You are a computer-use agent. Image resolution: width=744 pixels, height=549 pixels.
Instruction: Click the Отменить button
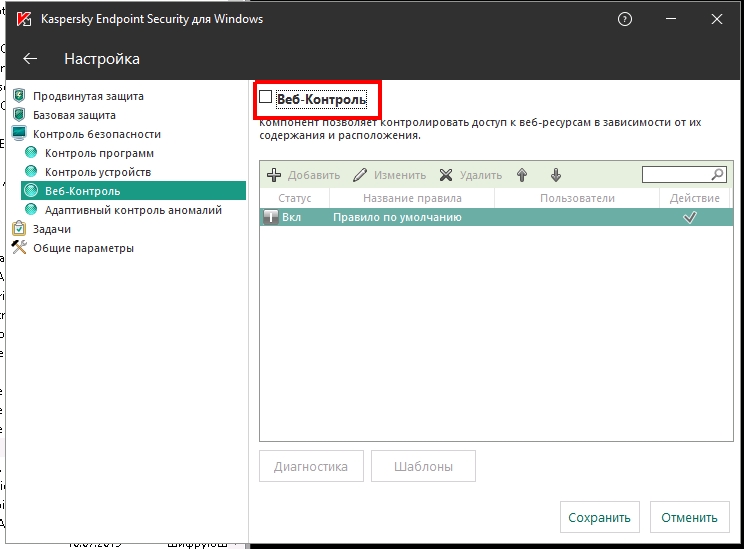[687, 518]
